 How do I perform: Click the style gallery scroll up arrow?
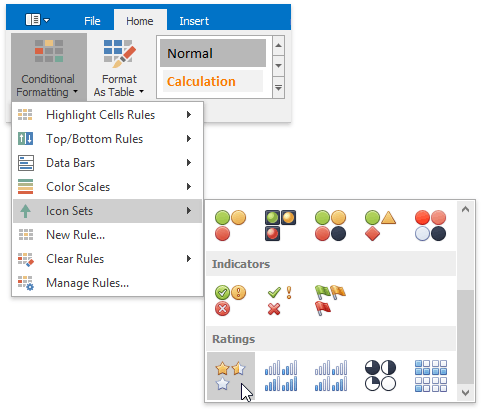point(278,45)
